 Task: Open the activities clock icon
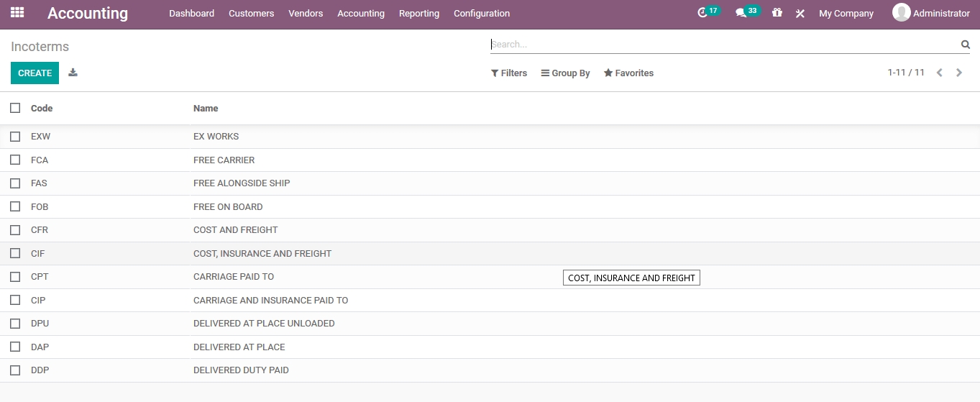pos(703,13)
